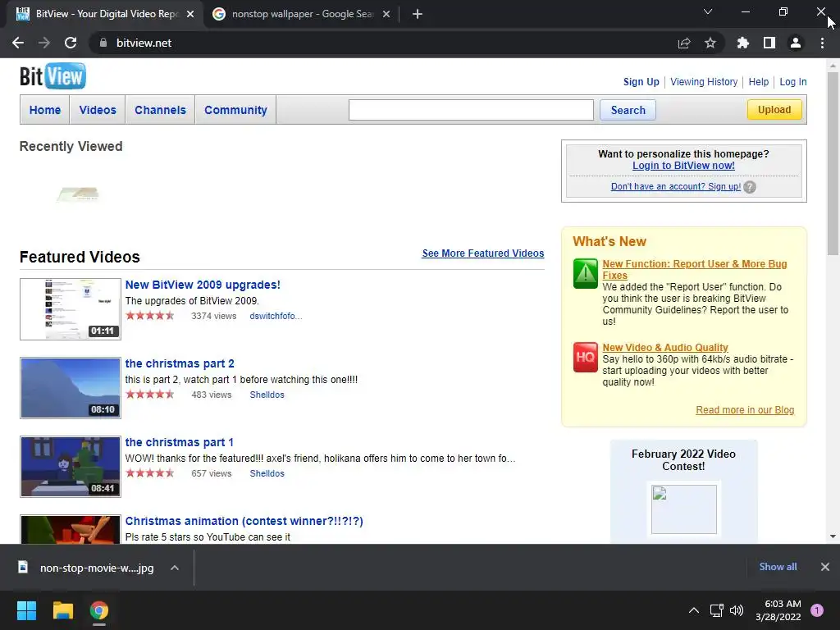Open a new browser tab
This screenshot has width=840, height=630.
(x=418, y=14)
